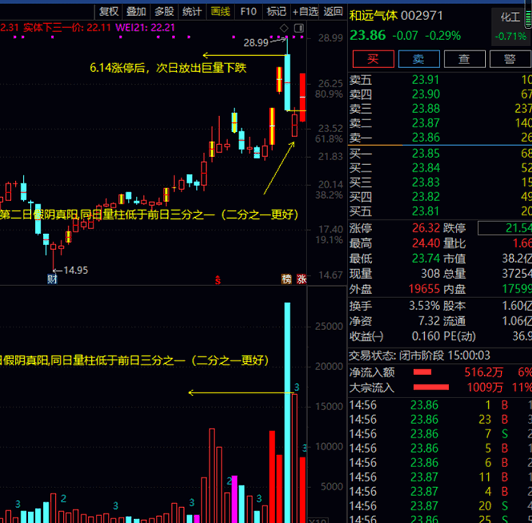
Task: Activate the 画线 drawing tool
Action: click(x=220, y=12)
